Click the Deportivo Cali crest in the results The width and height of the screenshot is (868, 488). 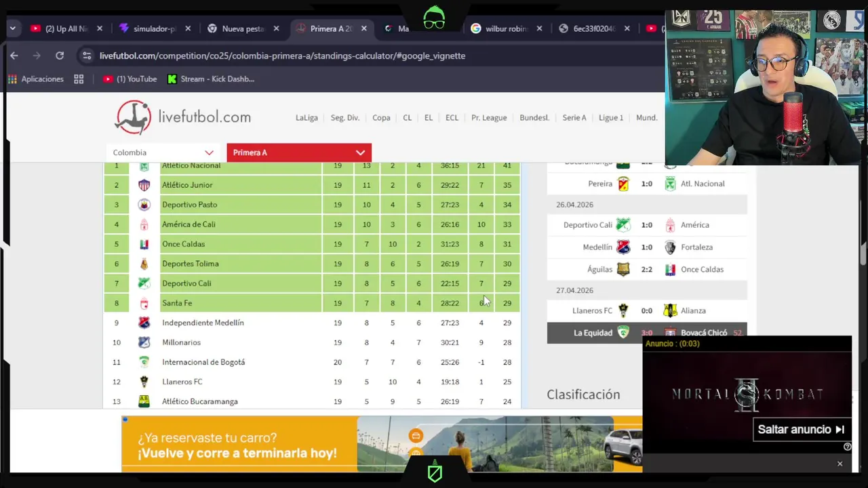coord(623,225)
